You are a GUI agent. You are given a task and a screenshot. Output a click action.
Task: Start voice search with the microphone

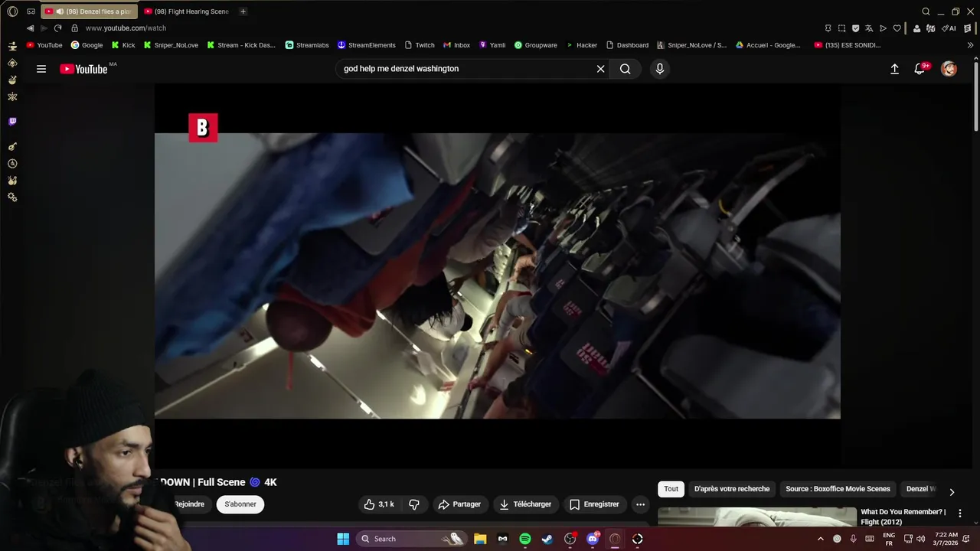[660, 69]
